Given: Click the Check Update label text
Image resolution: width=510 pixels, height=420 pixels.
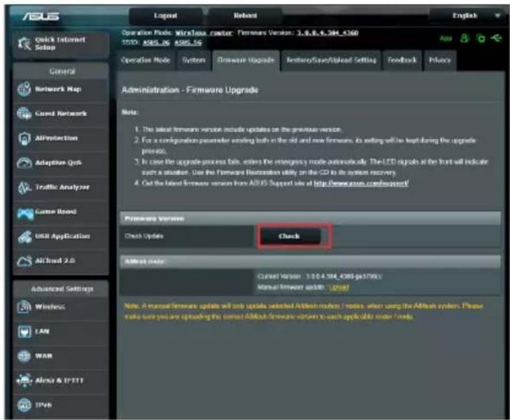Looking at the screenshot, I should [x=144, y=236].
